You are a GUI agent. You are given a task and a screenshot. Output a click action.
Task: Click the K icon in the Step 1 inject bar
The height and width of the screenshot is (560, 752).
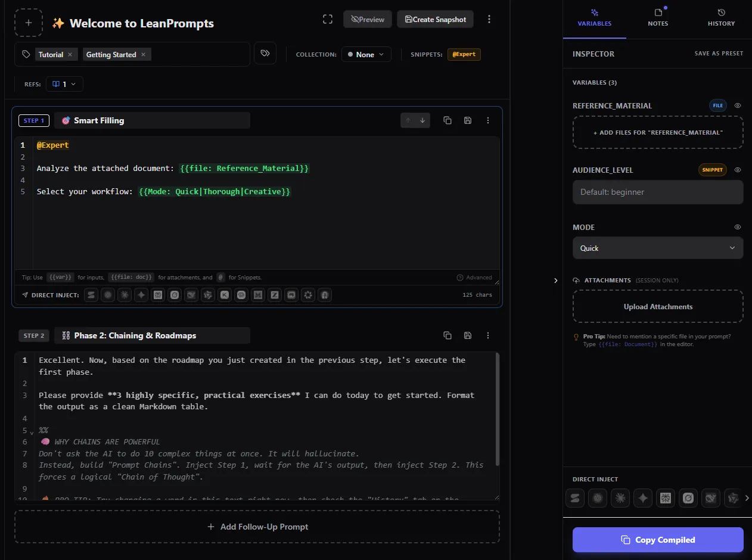(225, 294)
